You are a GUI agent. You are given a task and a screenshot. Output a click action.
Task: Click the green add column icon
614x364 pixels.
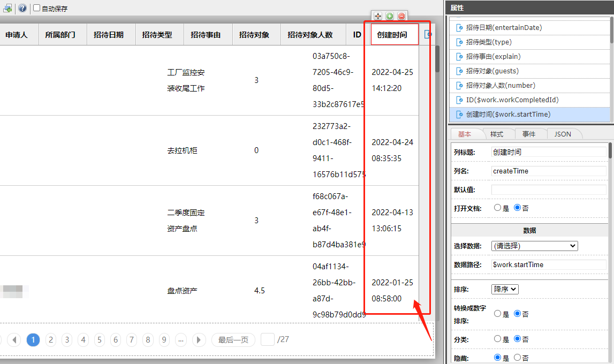click(x=390, y=16)
